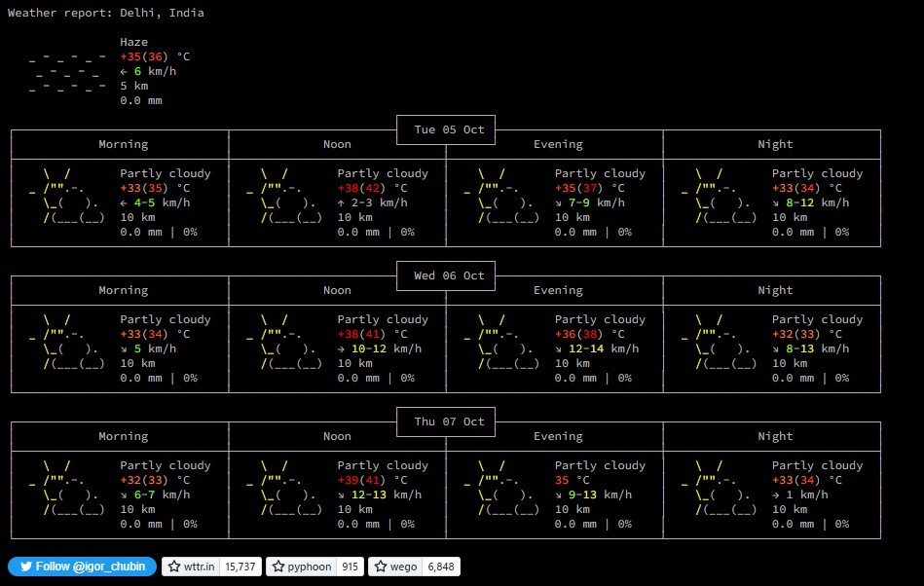The image size is (924, 586).
Task: Click Tue Morning wind '4-5 km/h'
Action: [162, 202]
